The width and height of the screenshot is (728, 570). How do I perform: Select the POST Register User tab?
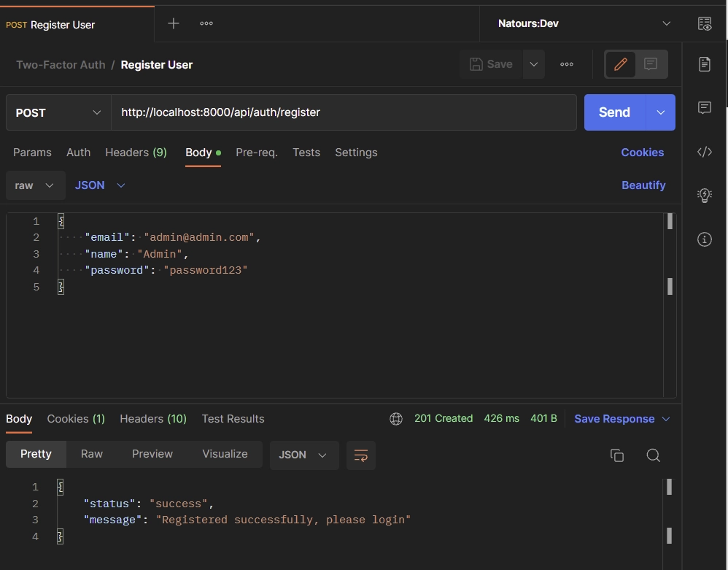coord(77,25)
